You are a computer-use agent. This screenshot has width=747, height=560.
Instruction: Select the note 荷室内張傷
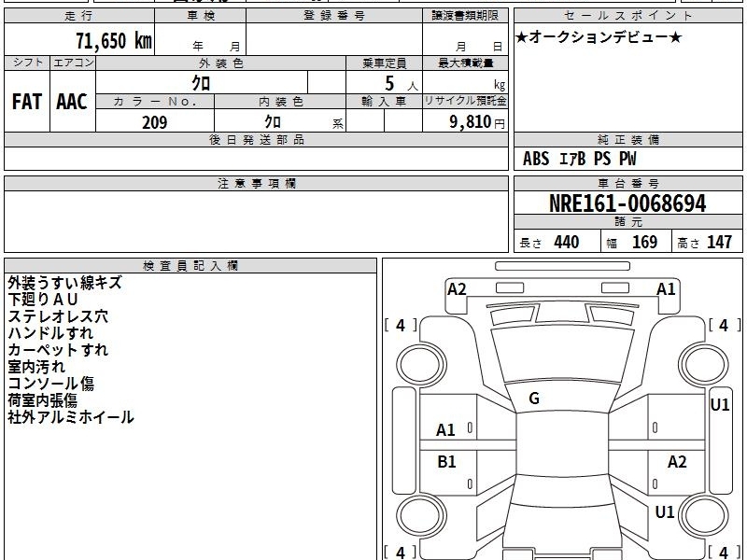pyautogui.click(x=42, y=400)
